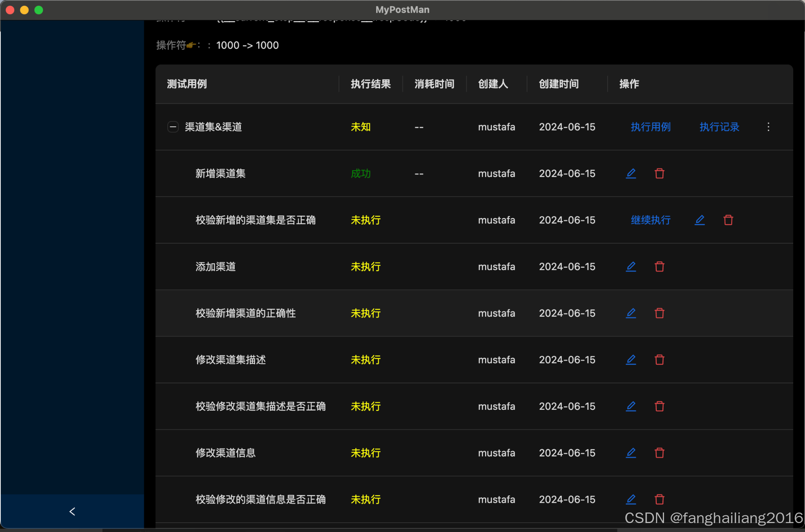Screen dimensions: 805x532
Task: Edit the 添加渠道 test case
Action: (631, 266)
